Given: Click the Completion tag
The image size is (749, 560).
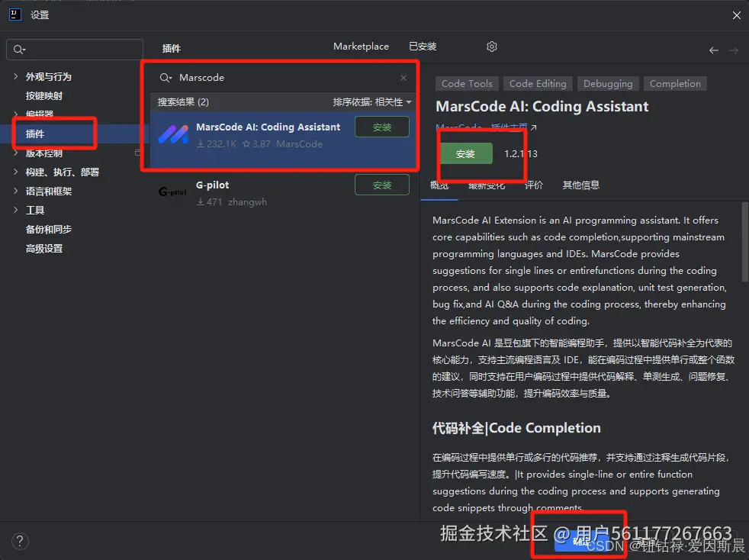Looking at the screenshot, I should [675, 84].
